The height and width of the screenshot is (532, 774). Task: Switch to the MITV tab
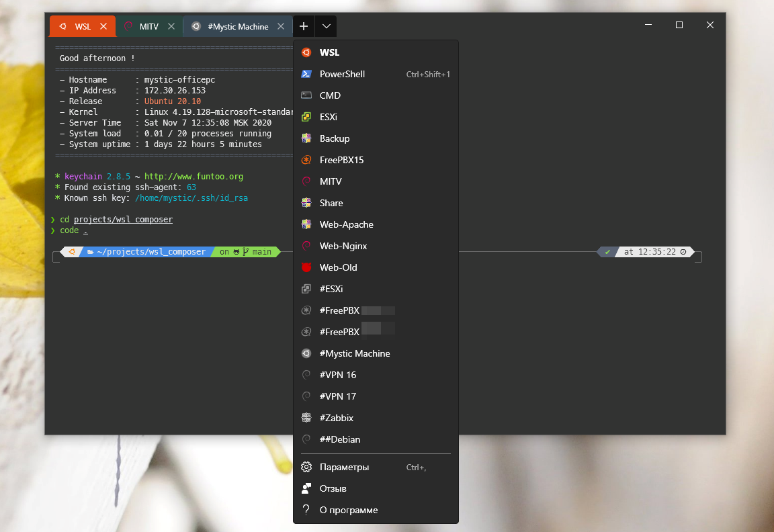[x=150, y=27]
